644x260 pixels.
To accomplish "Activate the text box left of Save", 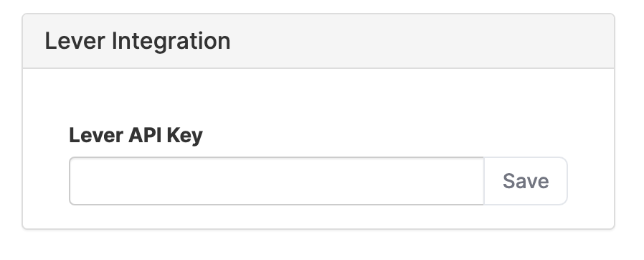I will [x=276, y=181].
